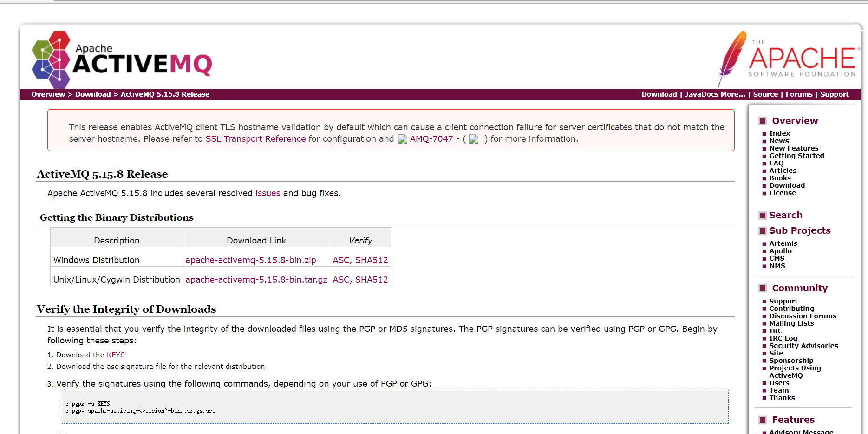Viewport: 868px width, 434px height.
Task: Click the Apache ActiveMQ logo
Action: click(x=122, y=59)
